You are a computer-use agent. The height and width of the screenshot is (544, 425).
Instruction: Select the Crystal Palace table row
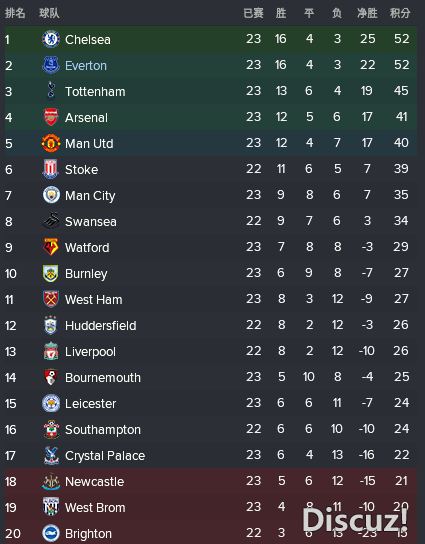[x=211, y=455]
